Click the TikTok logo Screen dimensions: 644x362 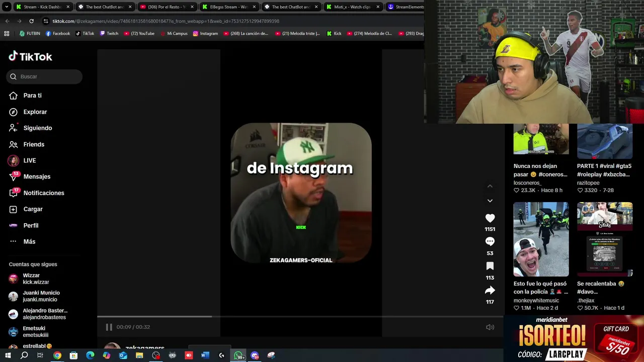30,56
